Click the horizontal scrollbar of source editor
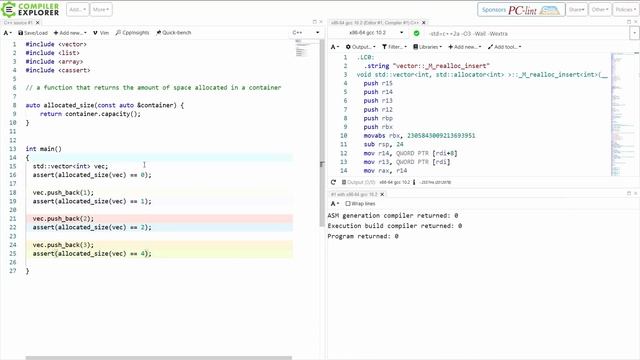 (x=159, y=358)
